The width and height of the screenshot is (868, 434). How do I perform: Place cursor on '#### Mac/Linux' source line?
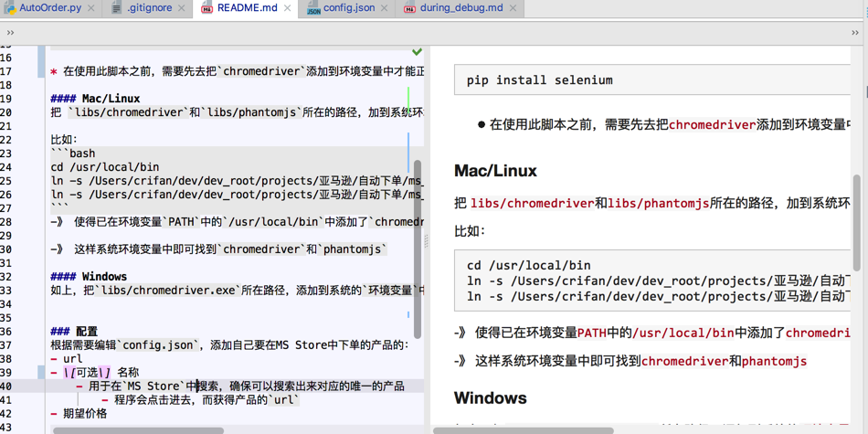95,99
